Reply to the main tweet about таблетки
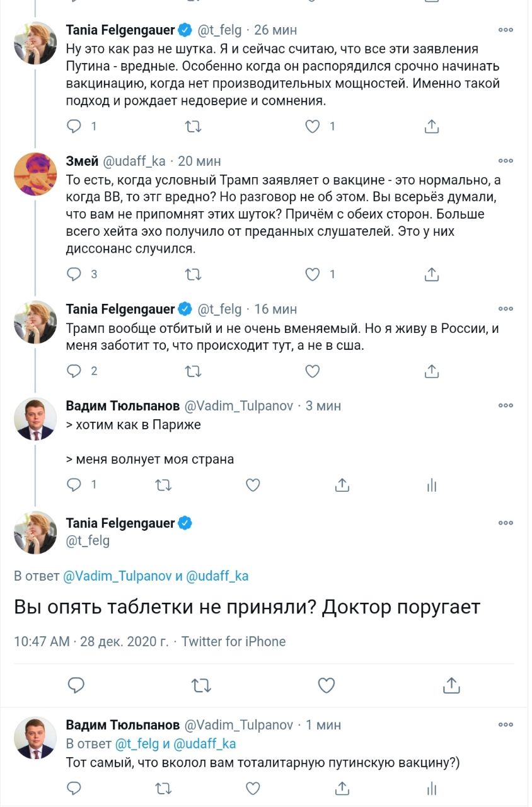 pyautogui.click(x=76, y=685)
